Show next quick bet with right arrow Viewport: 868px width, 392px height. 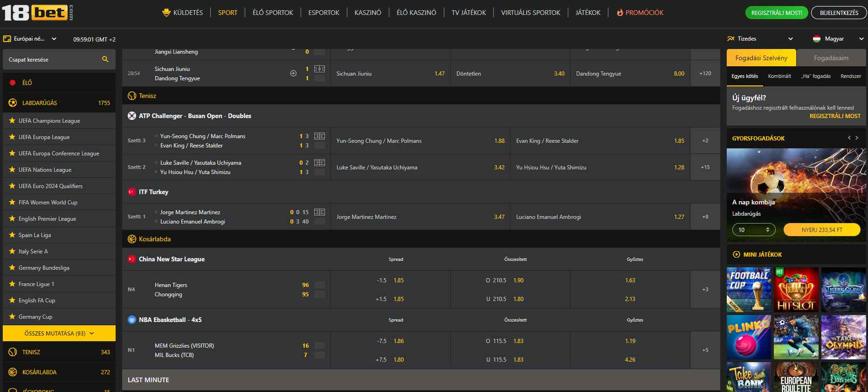857,138
